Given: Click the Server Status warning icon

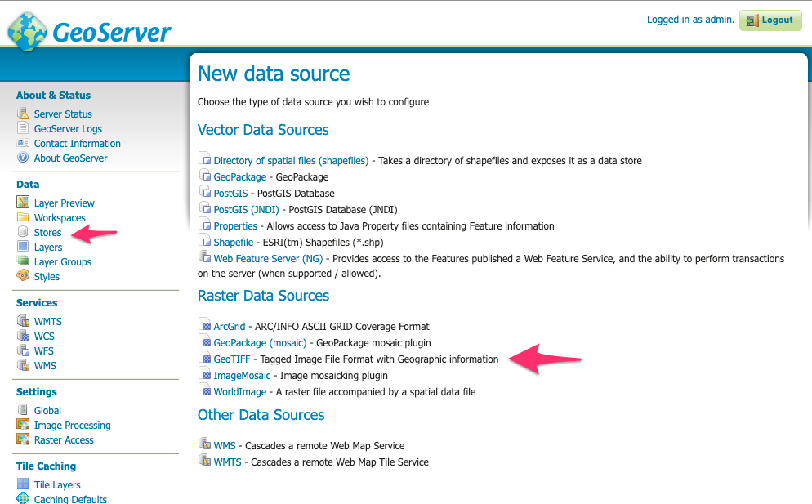Looking at the screenshot, I should [x=23, y=114].
